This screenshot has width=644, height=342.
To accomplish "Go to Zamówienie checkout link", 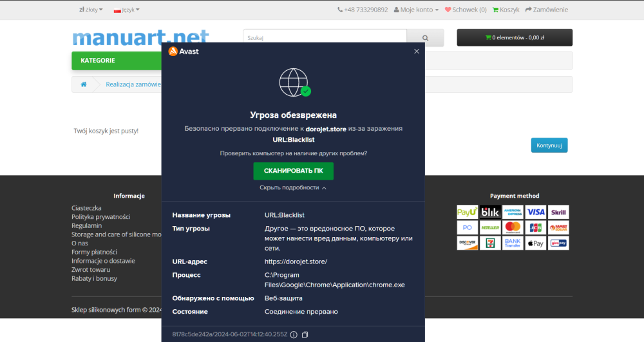I will coord(547,10).
